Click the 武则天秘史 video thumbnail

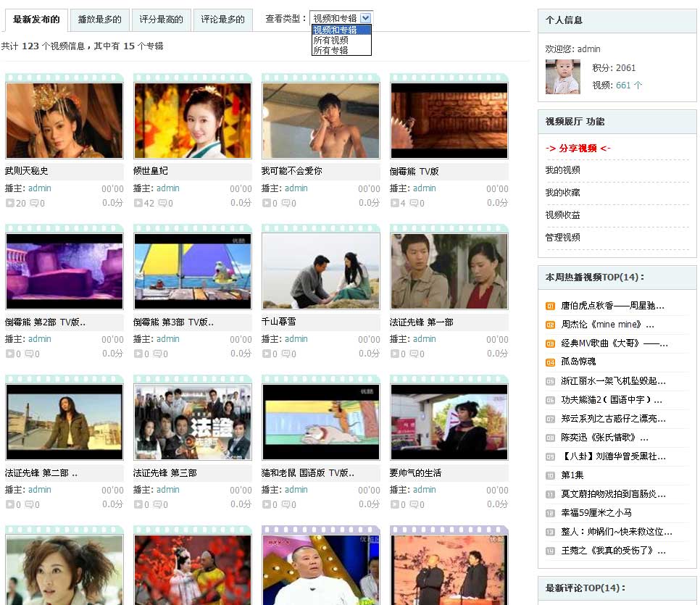pyautogui.click(x=64, y=120)
